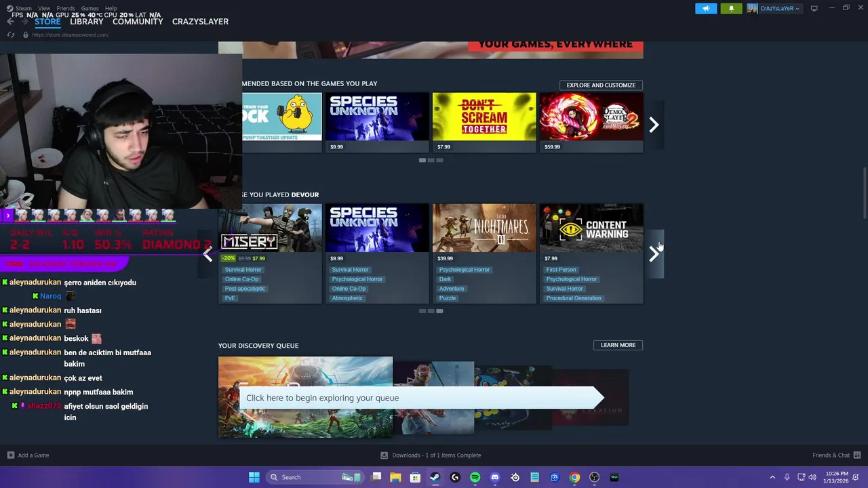Open File Explorer from the taskbar
The image size is (868, 488).
395,477
